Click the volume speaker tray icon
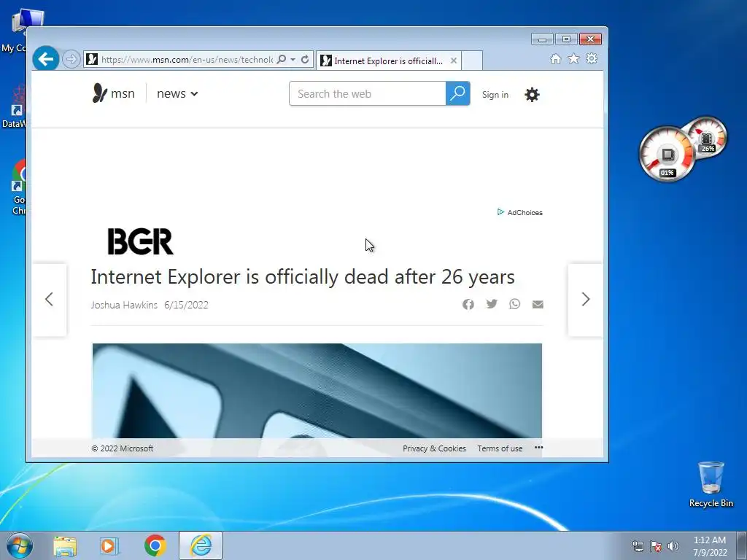The width and height of the screenshot is (747, 560). click(673, 546)
